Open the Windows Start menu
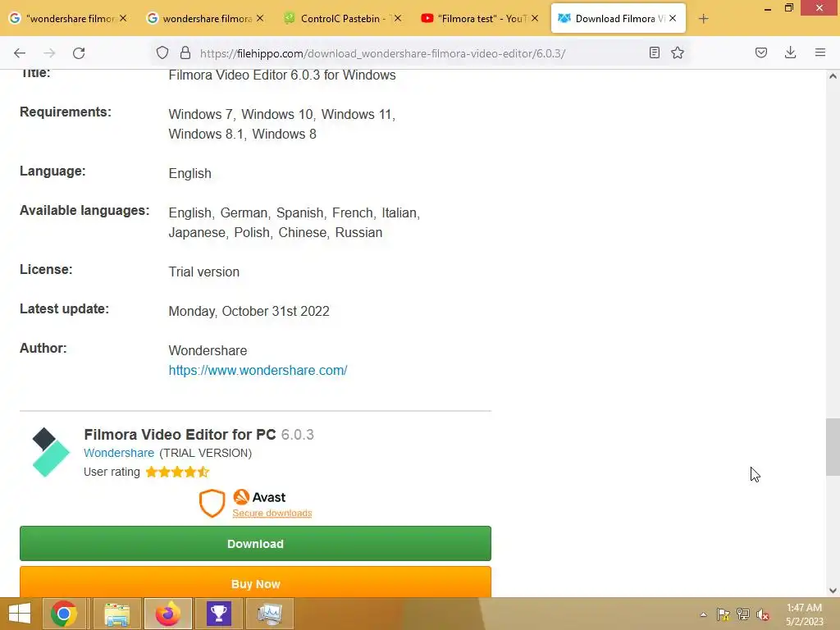Image resolution: width=840 pixels, height=630 pixels. (x=20, y=614)
